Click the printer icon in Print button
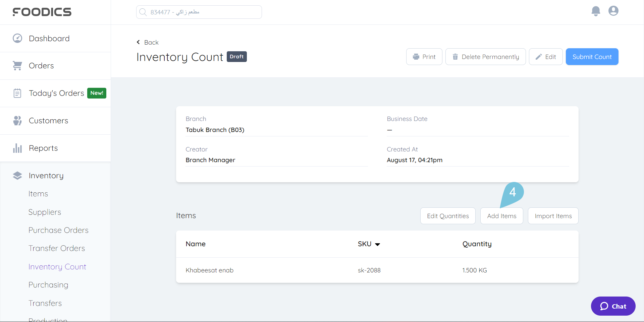Image resolution: width=644 pixels, height=322 pixels. pos(416,57)
